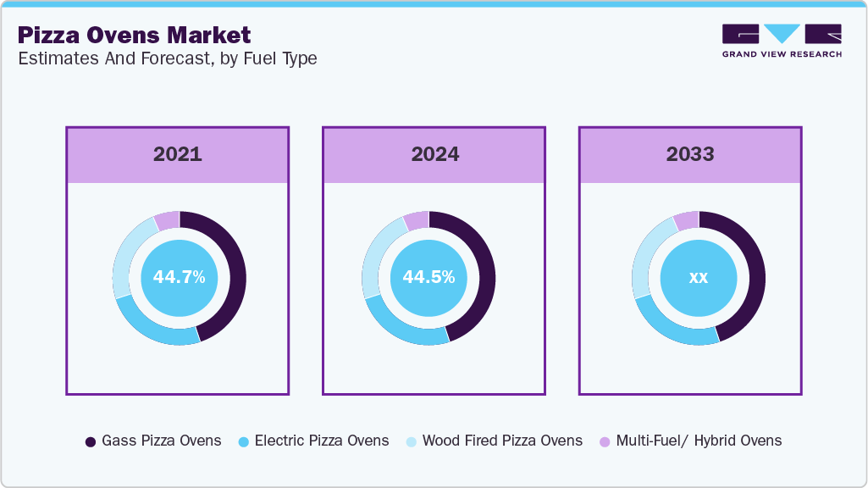The height and width of the screenshot is (488, 868).
Task: Click the Estimates And Forecast, by Fuel Type subtitle
Action: (x=167, y=58)
